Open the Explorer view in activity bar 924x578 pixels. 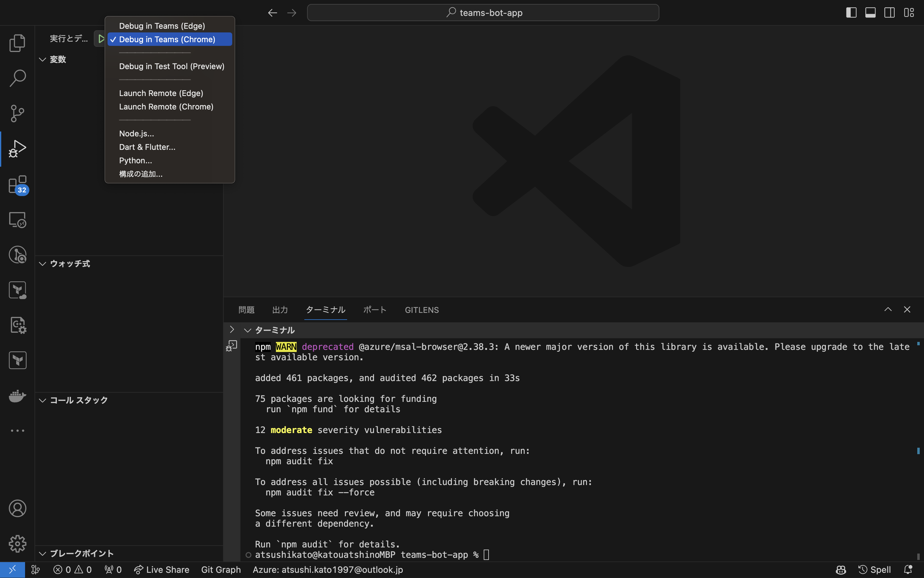[17, 43]
